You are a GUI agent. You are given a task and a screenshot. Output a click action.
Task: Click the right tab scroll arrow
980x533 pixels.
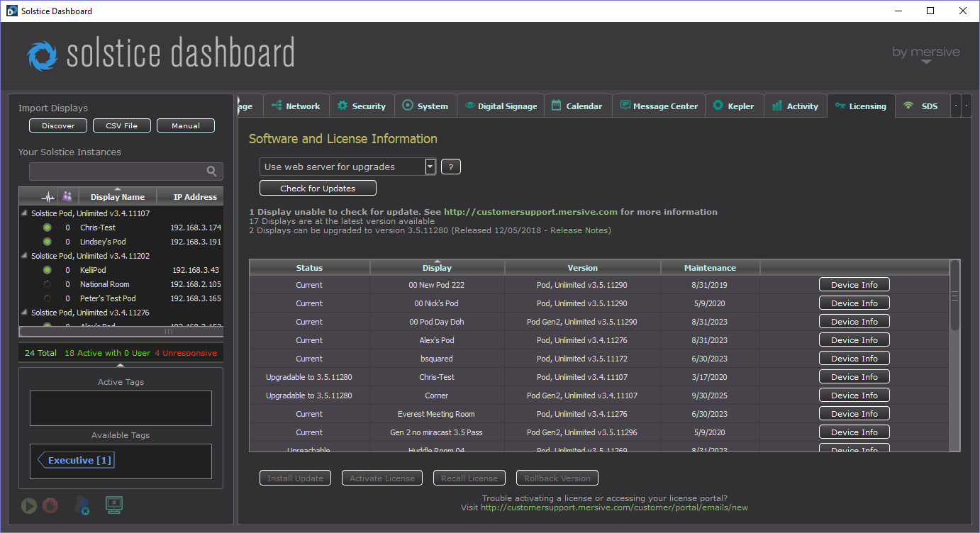[967, 106]
